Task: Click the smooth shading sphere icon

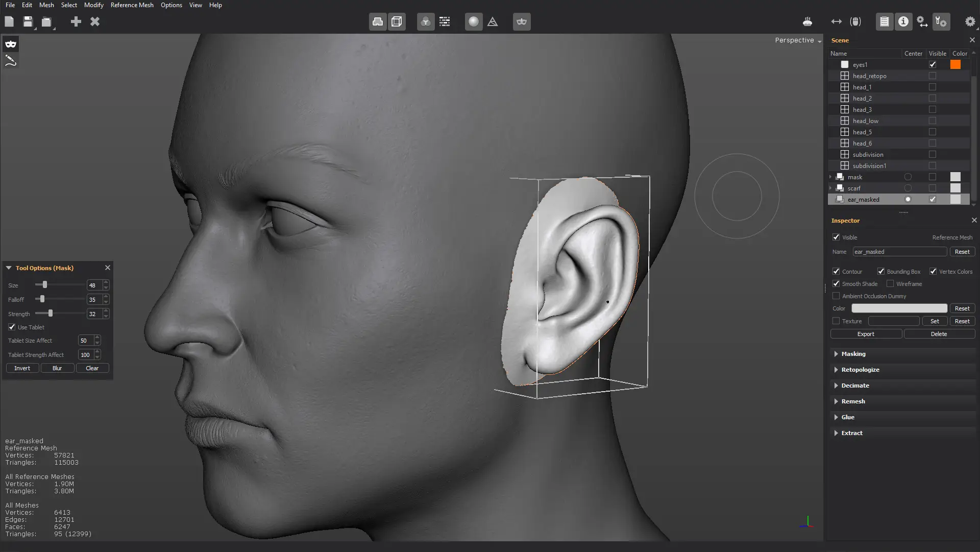Action: pos(474,22)
